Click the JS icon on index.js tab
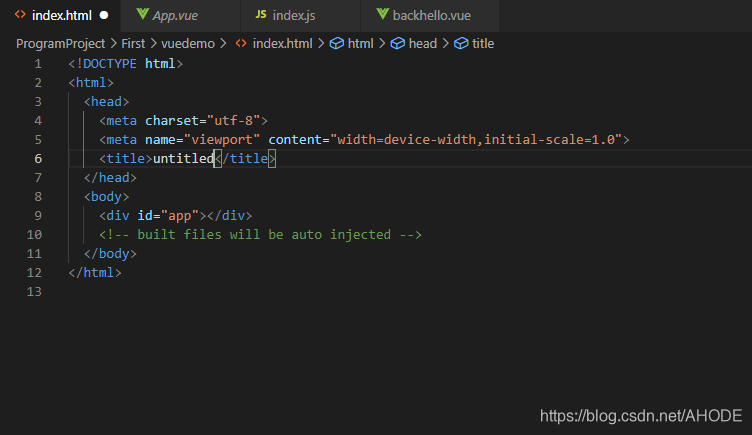752x435 pixels. pos(261,14)
